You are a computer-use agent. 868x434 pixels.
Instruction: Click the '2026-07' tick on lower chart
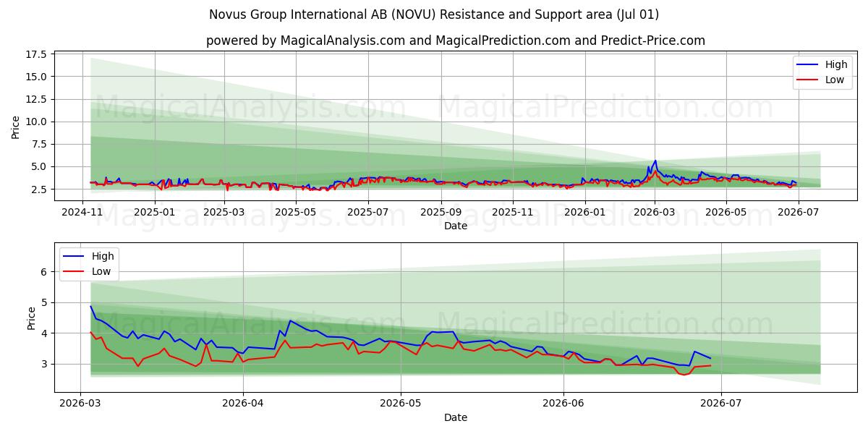coord(721,404)
